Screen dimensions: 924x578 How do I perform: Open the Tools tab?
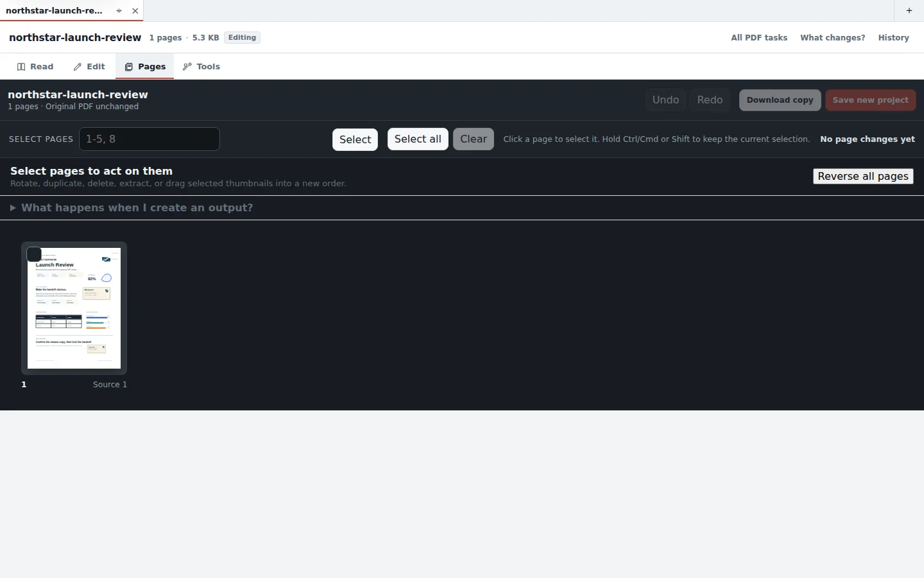click(x=201, y=67)
